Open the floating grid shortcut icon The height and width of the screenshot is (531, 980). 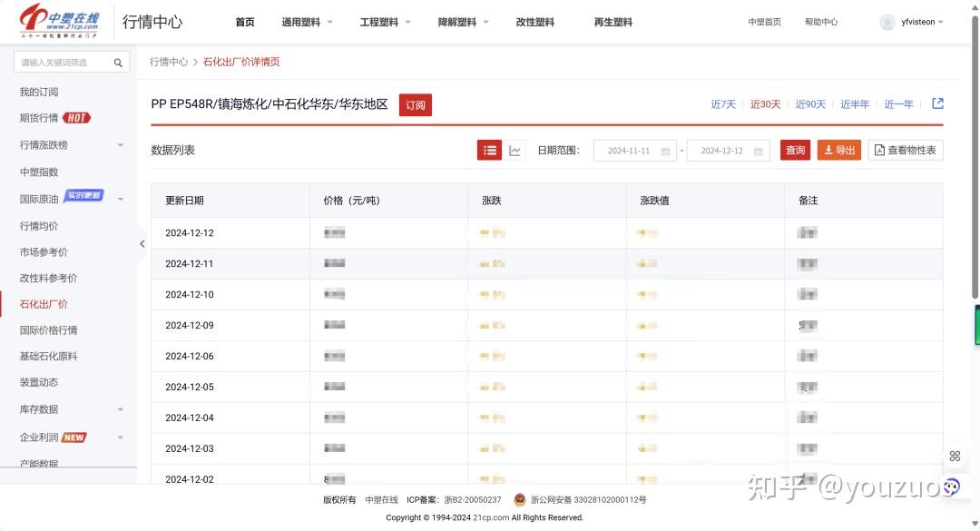point(955,457)
